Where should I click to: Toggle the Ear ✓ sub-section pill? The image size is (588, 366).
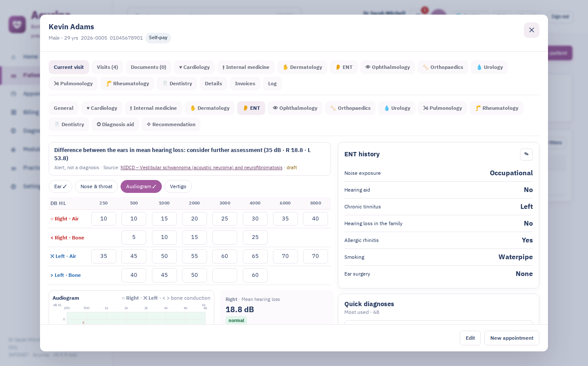[60, 186]
